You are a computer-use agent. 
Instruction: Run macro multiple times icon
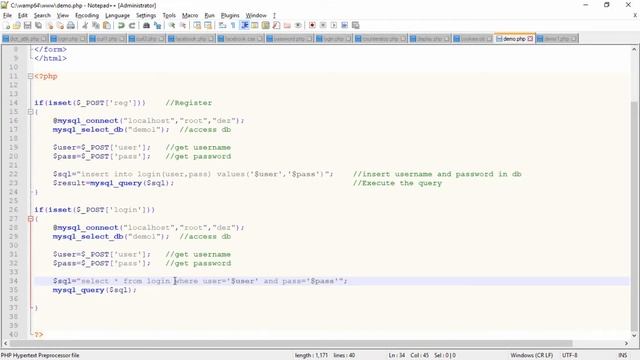pyautogui.click(x=344, y=25)
